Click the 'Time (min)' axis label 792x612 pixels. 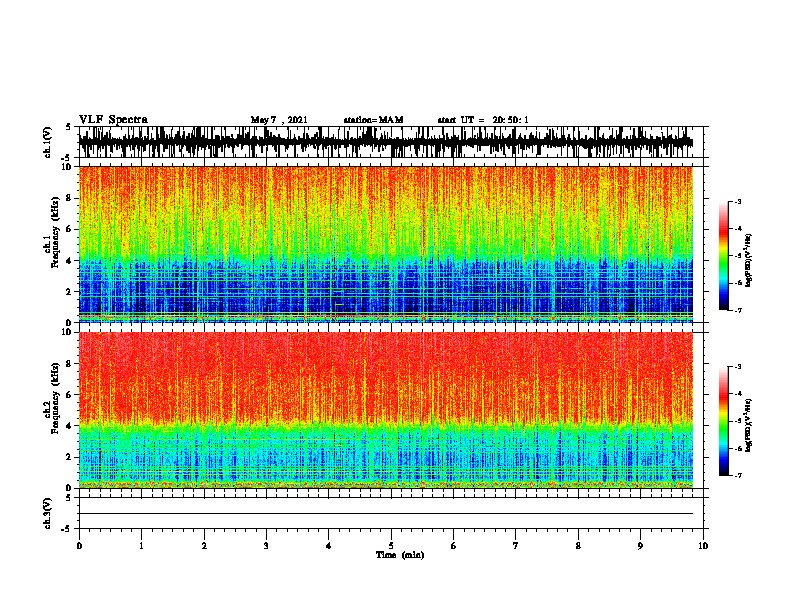(x=400, y=555)
